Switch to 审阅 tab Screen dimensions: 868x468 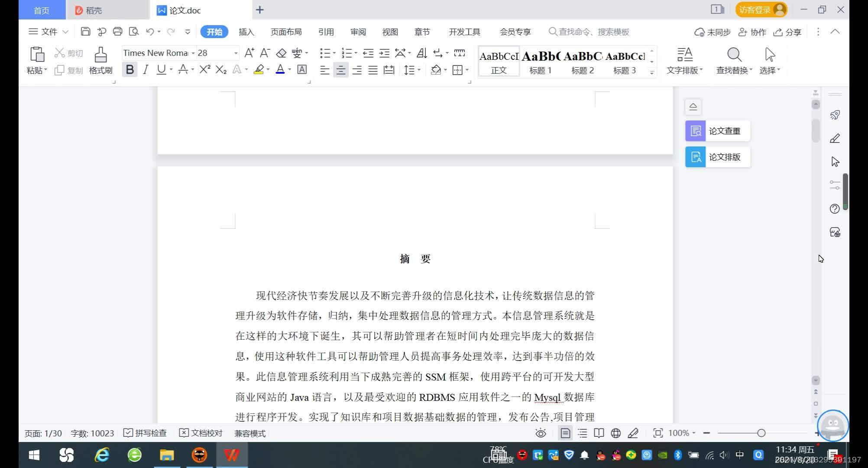pos(358,32)
